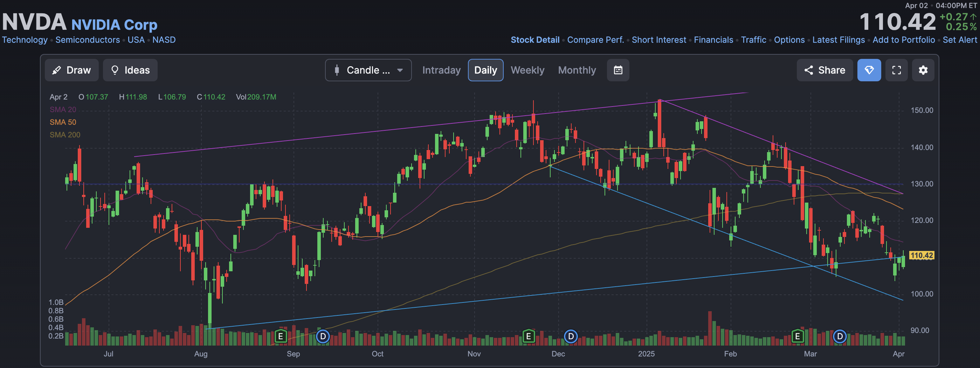Open the Draw tool
980x368 pixels.
[71, 70]
